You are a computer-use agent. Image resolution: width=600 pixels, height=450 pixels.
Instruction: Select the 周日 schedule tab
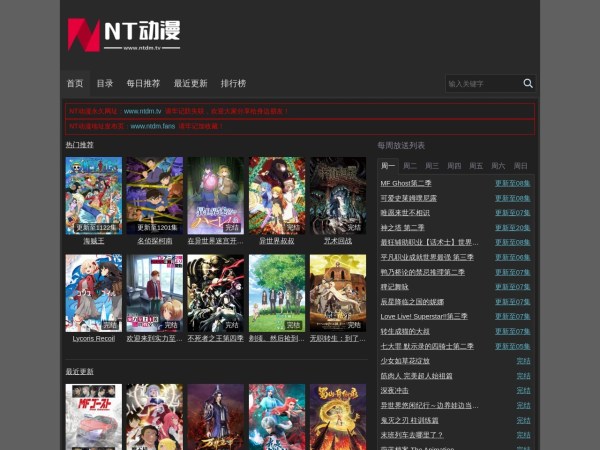click(x=520, y=165)
